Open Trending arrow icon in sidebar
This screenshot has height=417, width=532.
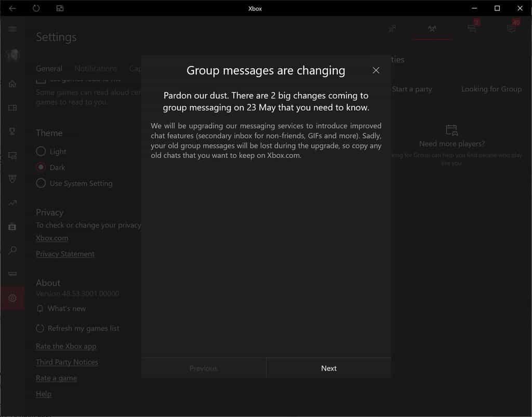click(12, 203)
